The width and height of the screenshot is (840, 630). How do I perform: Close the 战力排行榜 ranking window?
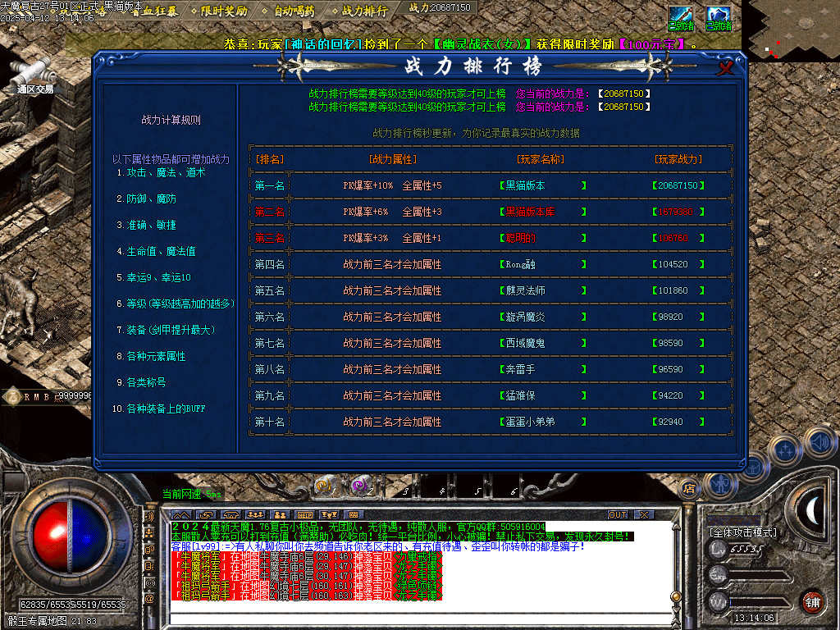click(x=725, y=68)
